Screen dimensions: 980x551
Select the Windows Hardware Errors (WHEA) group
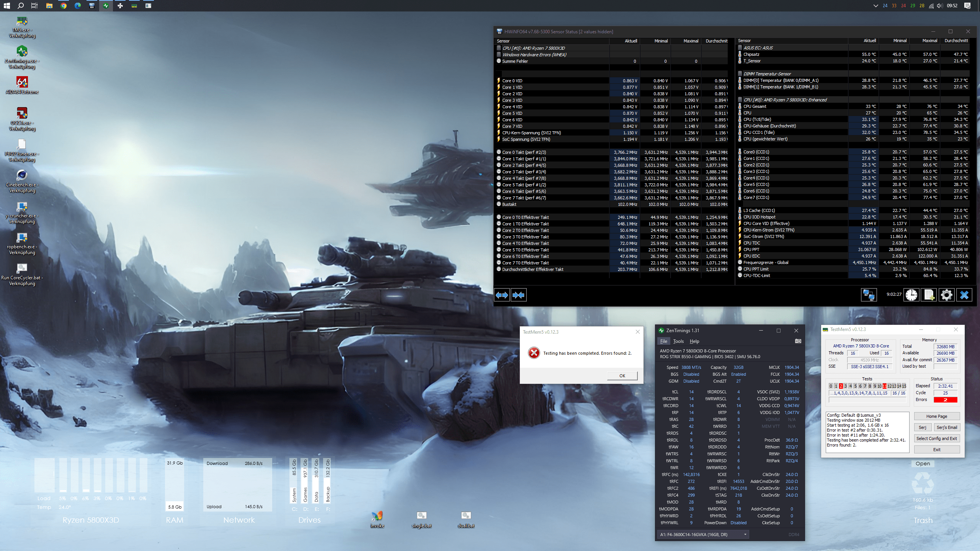(x=534, y=55)
